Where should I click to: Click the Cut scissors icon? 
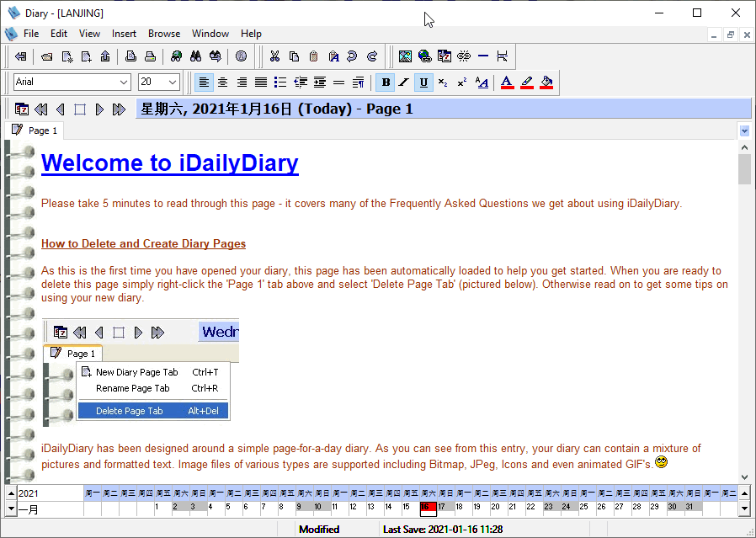[x=274, y=56]
